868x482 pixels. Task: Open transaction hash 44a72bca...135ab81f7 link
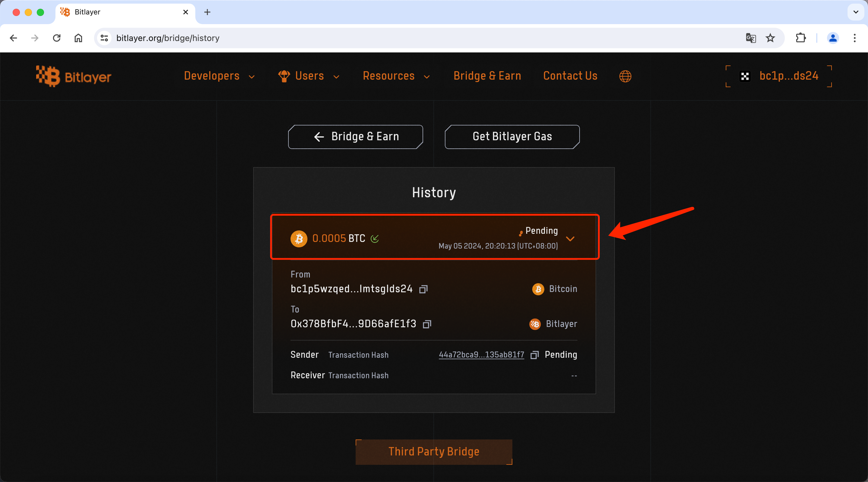(x=481, y=355)
